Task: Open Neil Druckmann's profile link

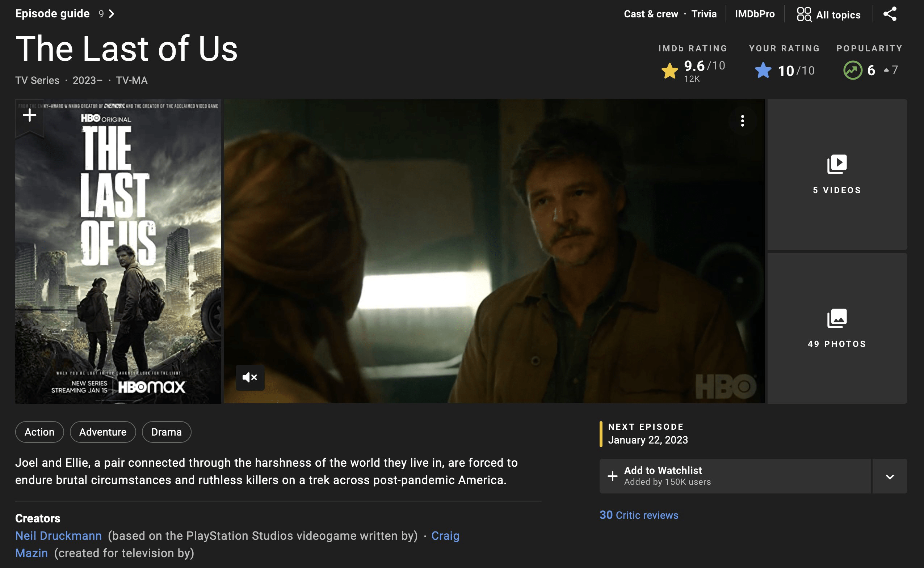Action: pyautogui.click(x=58, y=536)
